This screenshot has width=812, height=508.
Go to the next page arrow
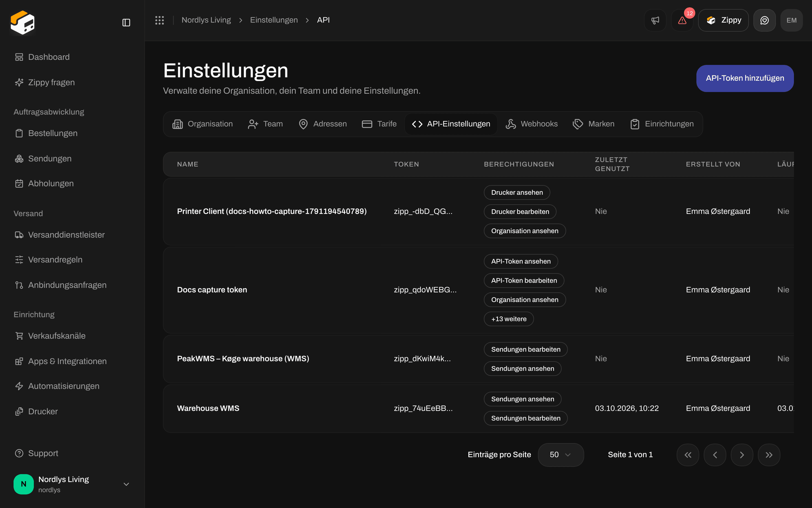click(x=742, y=455)
